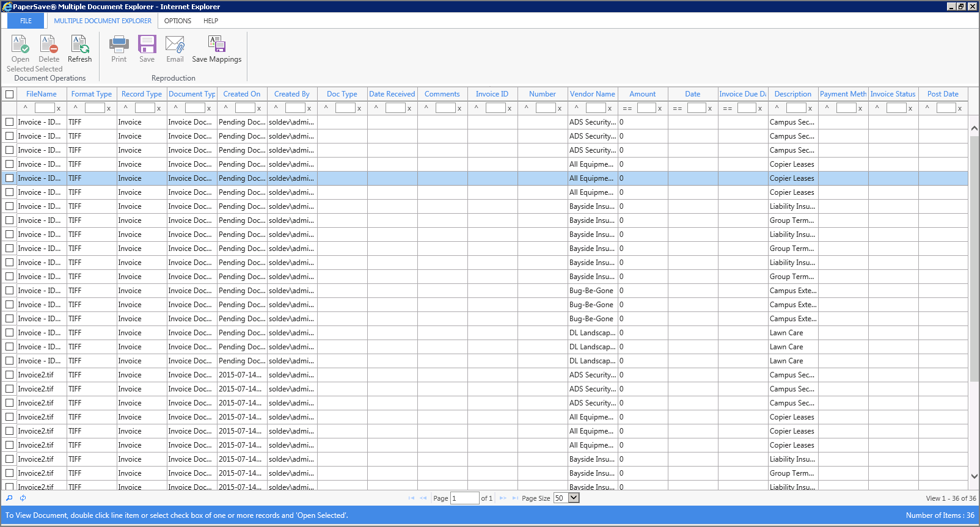Click the Delete Selected document icon
The height and width of the screenshot is (527, 980).
click(49, 45)
